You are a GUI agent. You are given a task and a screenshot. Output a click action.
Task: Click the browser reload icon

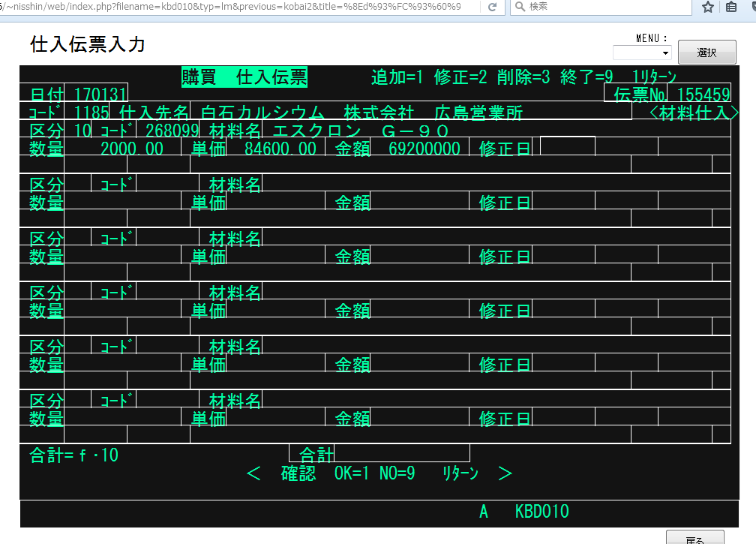pyautogui.click(x=492, y=7)
